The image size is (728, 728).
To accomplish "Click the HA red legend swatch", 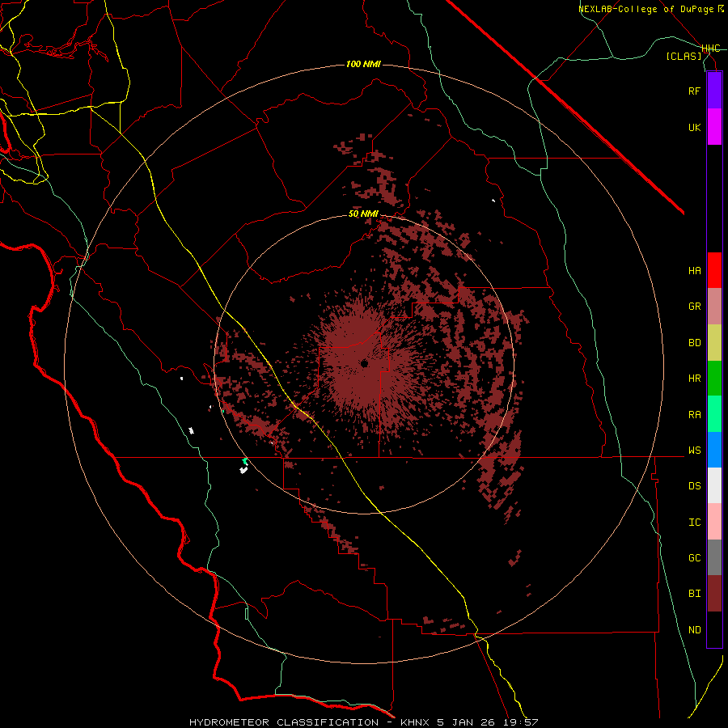I will 714,270.
